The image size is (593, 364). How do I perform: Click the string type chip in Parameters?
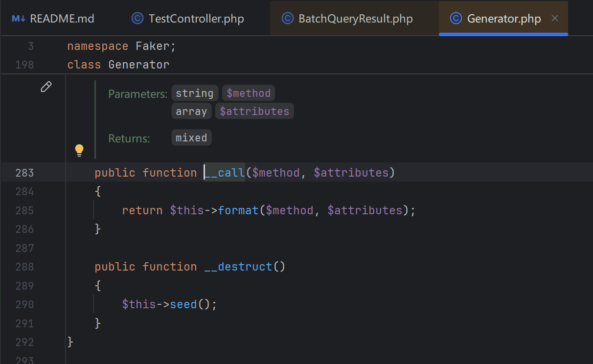tap(195, 93)
